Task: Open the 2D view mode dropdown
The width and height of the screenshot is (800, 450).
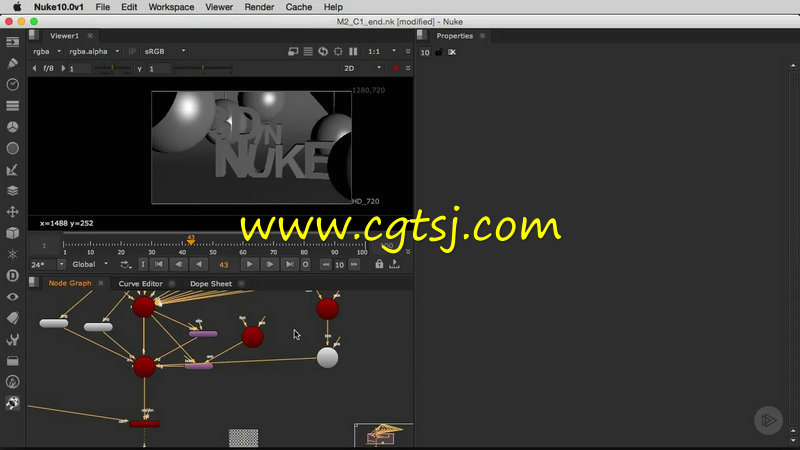Action: point(362,68)
